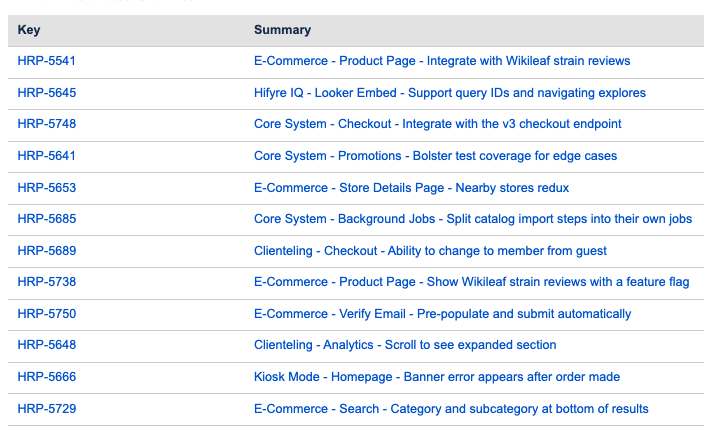Click issue key HRP-5641
The height and width of the screenshot is (438, 704).
point(47,156)
